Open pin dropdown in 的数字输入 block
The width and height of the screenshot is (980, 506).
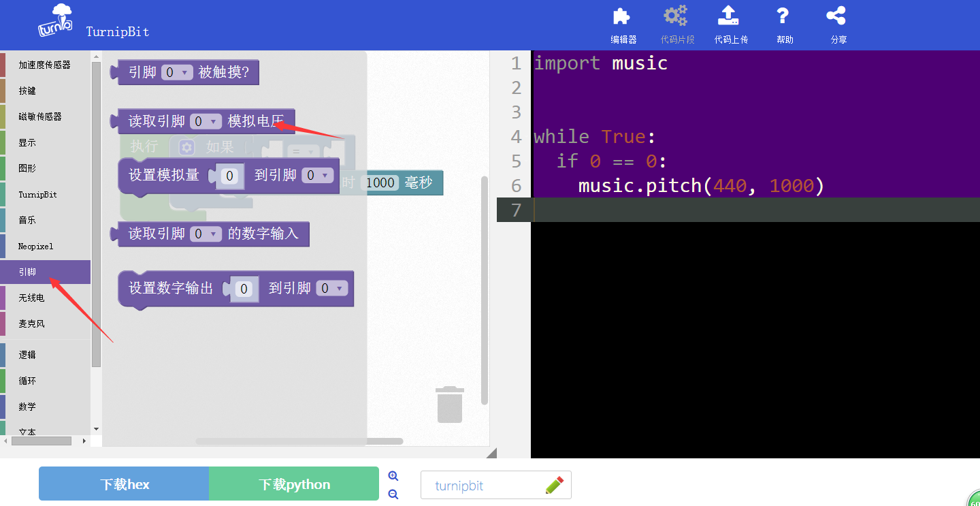[206, 234]
